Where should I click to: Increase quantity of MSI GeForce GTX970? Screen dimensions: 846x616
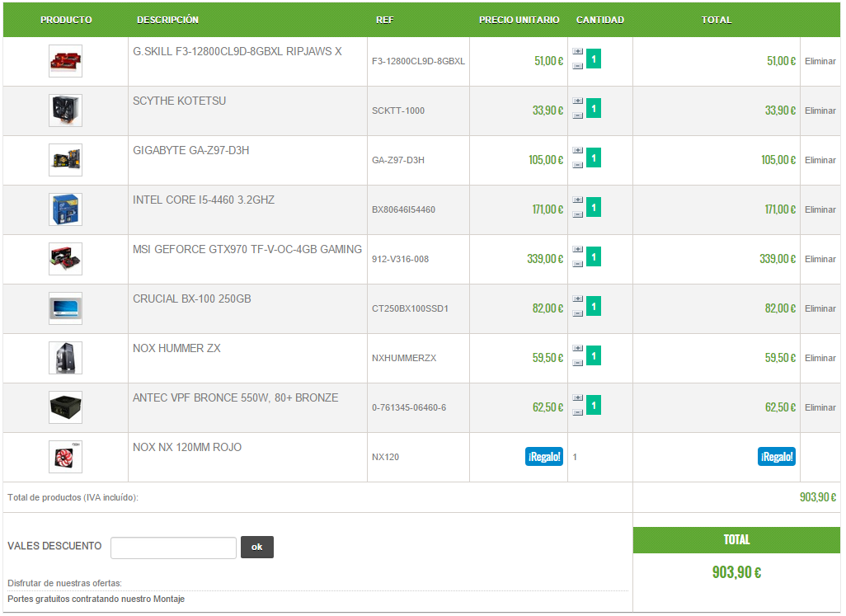578,250
